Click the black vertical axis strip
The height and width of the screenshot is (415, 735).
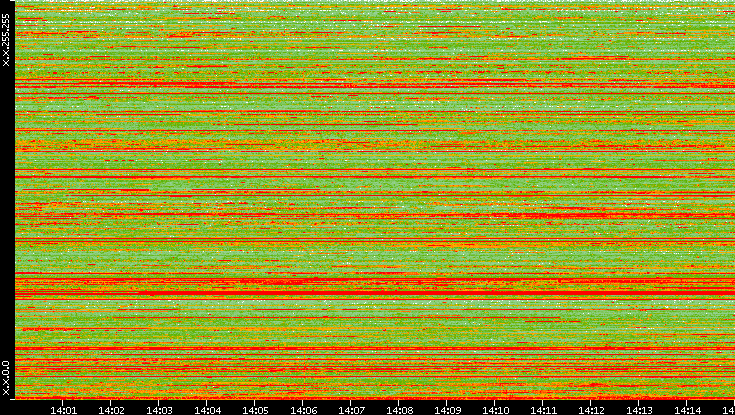pos(7,200)
